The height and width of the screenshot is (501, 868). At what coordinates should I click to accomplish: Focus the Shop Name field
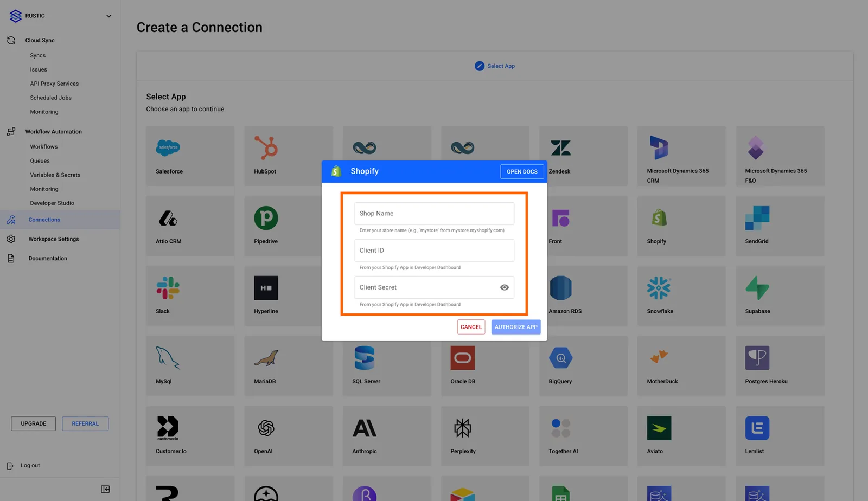434,214
